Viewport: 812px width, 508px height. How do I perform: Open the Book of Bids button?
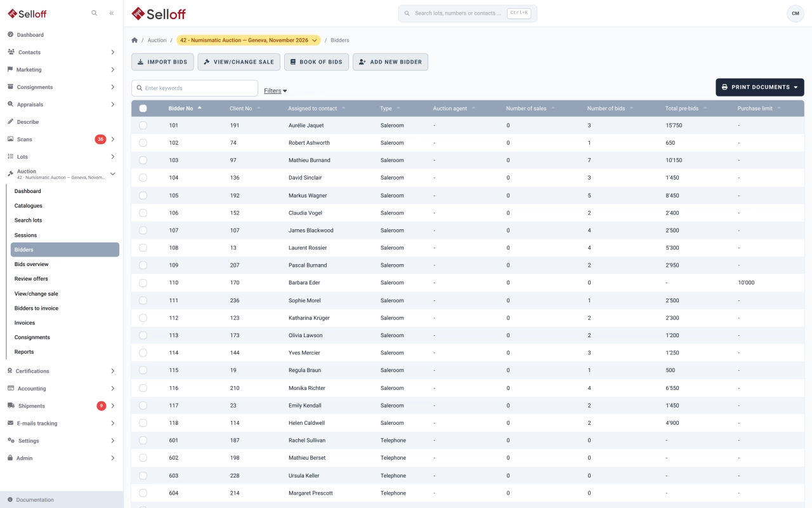317,62
